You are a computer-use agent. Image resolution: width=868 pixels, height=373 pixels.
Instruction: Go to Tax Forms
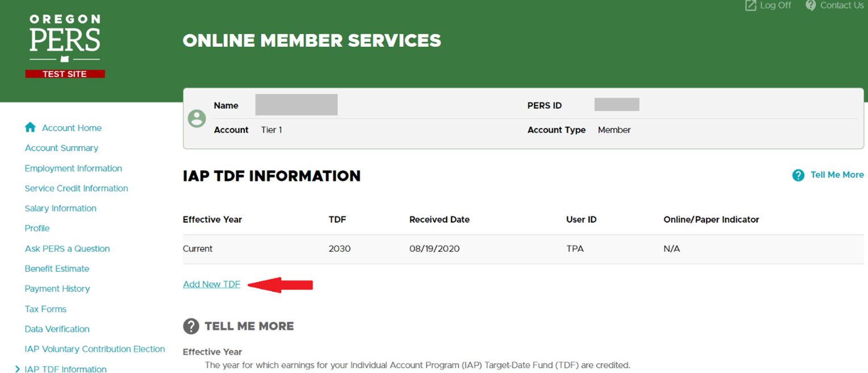[x=45, y=309]
